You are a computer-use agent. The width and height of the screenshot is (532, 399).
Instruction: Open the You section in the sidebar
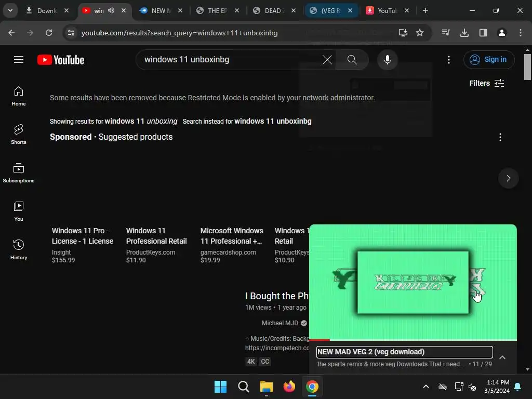pos(19,211)
